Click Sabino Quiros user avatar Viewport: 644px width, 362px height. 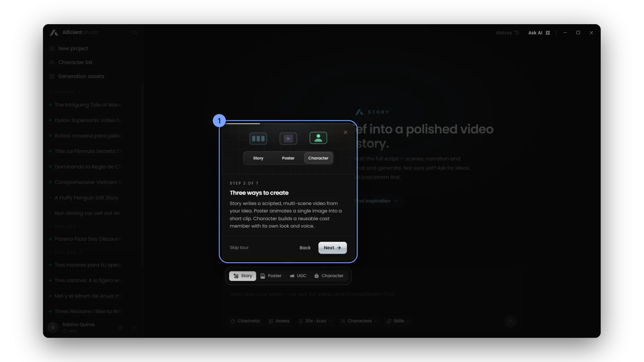click(53, 327)
